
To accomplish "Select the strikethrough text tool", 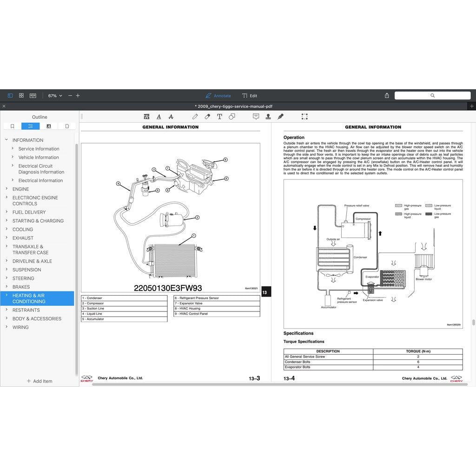I will 171,117.
